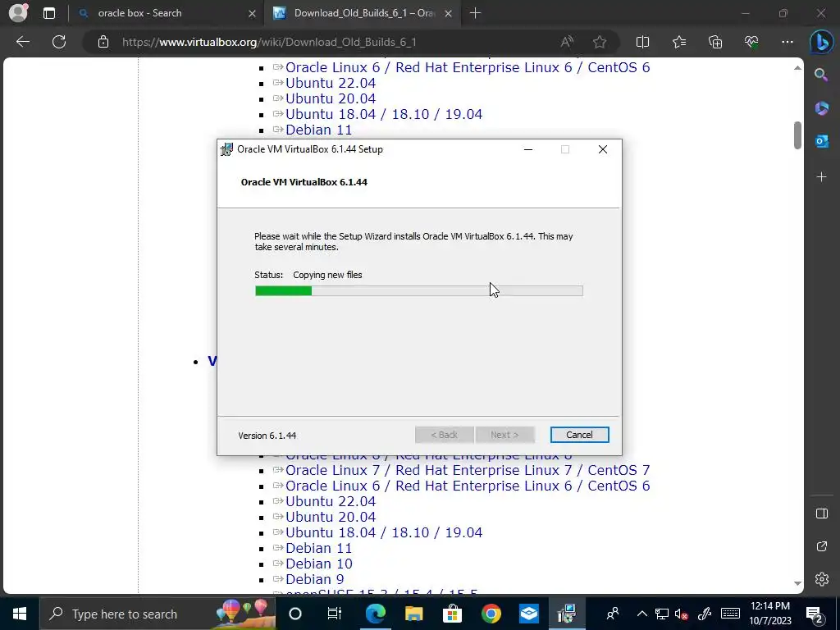The image size is (840, 630).
Task: Refresh the page with the reload icon
Action: (x=59, y=42)
